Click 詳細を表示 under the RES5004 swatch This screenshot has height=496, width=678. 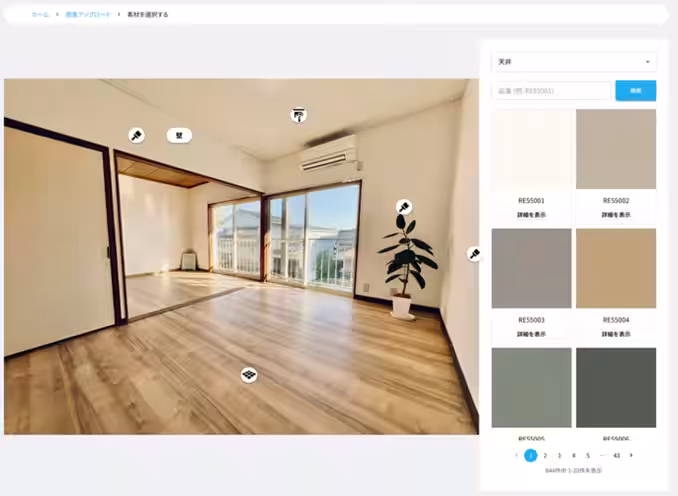616,334
